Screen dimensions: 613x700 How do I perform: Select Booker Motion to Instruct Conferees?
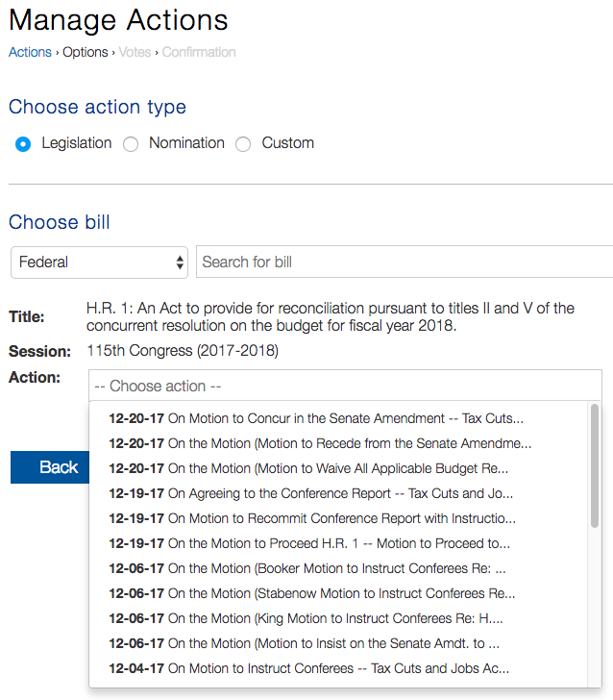307,568
